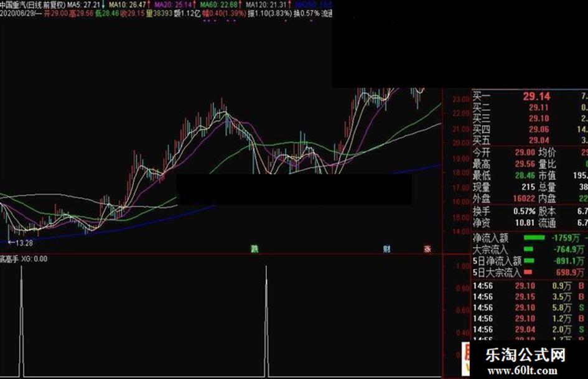The width and height of the screenshot is (588, 379).
Task: Select the MA5: 27.21 indicator label
Action: (x=83, y=5)
